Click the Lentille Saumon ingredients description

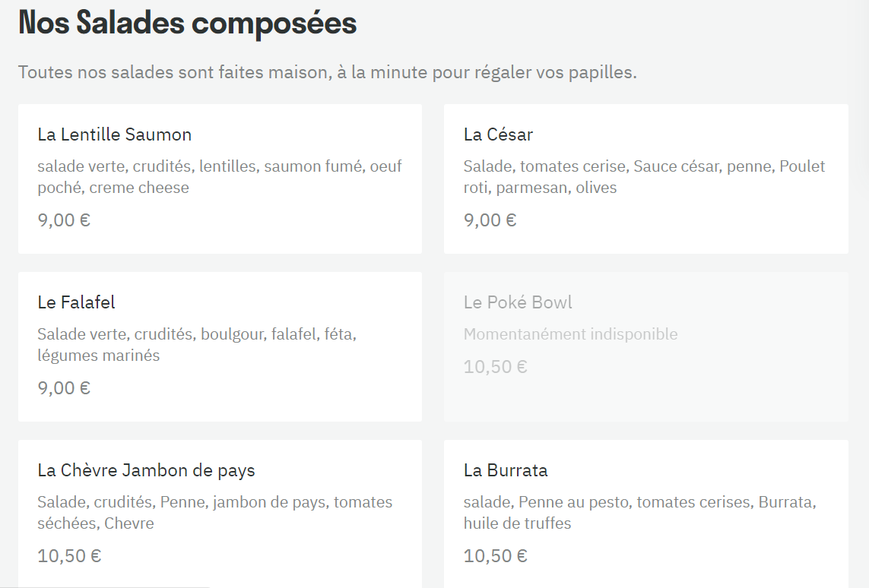click(220, 176)
